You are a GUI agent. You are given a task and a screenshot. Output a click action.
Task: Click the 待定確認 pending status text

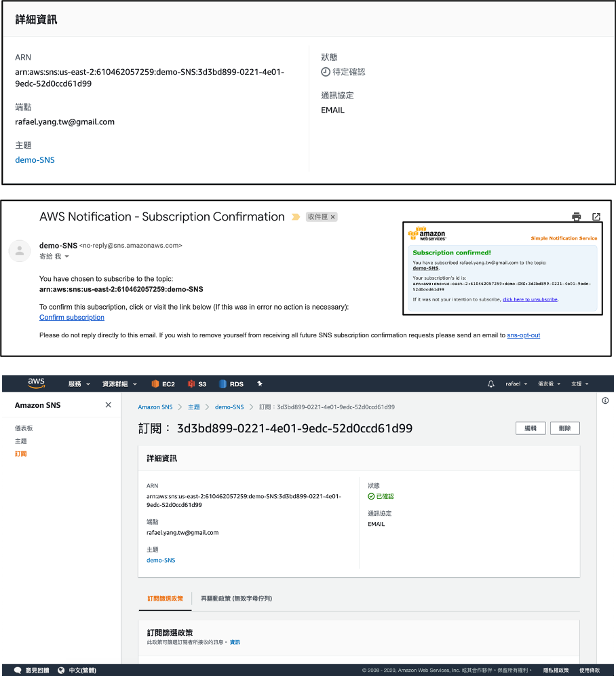coord(349,72)
